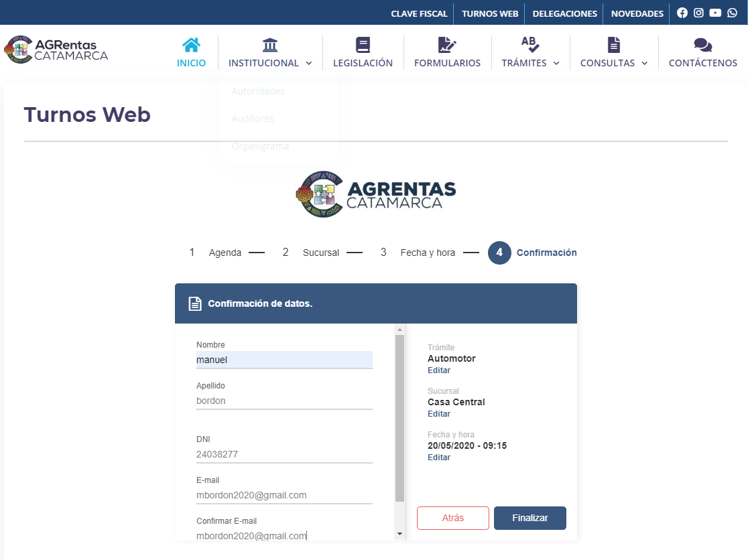Open the Delegaciones top link

coord(565,13)
